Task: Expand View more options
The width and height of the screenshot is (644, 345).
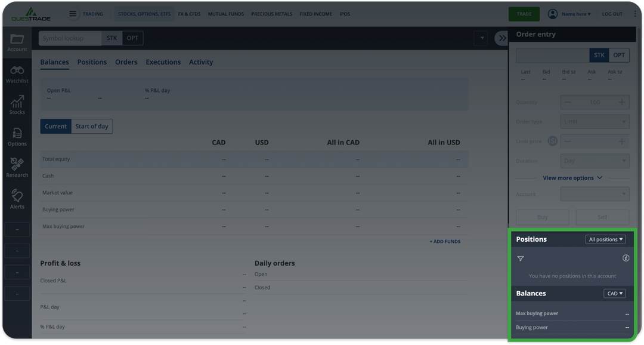Action: pos(572,178)
